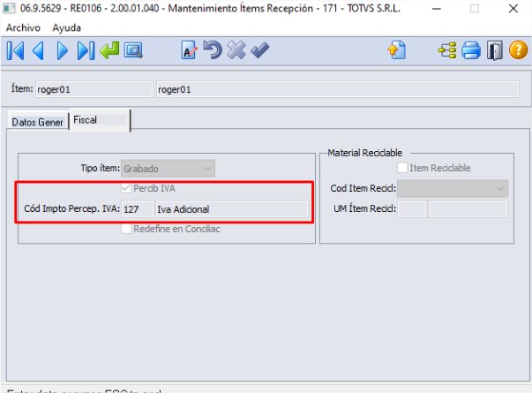Image resolution: width=532 pixels, height=393 pixels.
Task: Click the Cód Impto Percep. IVA field 127
Action: coord(138,209)
